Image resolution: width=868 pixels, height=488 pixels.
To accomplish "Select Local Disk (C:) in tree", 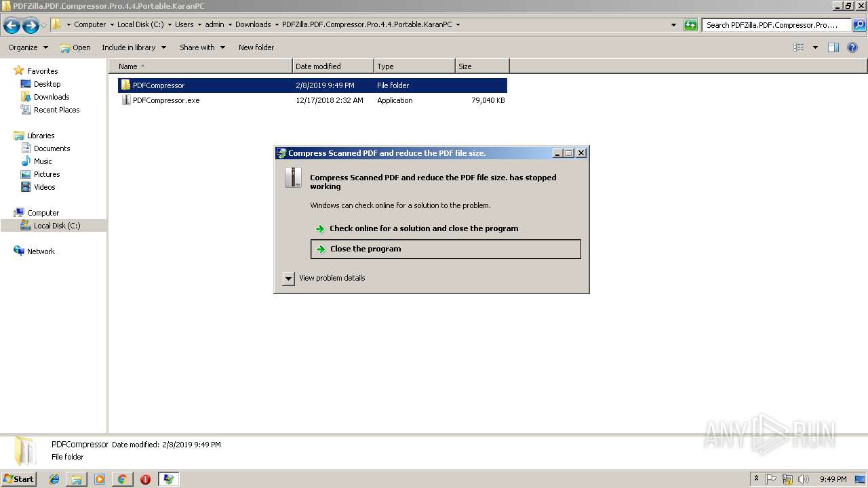I will click(57, 226).
